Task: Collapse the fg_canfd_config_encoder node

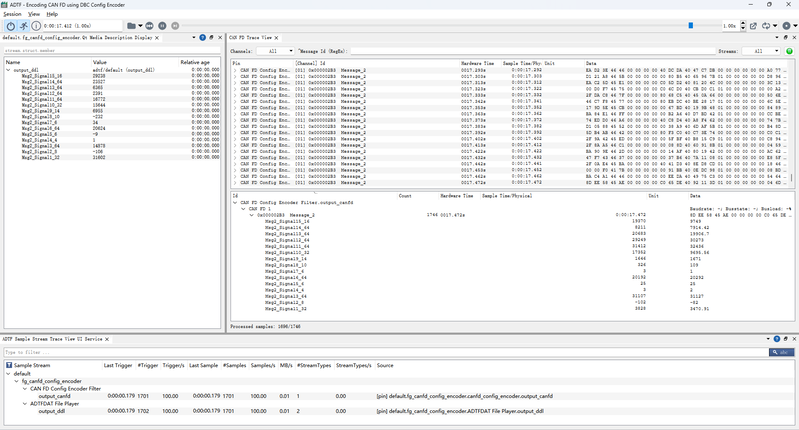Action: [x=16, y=381]
